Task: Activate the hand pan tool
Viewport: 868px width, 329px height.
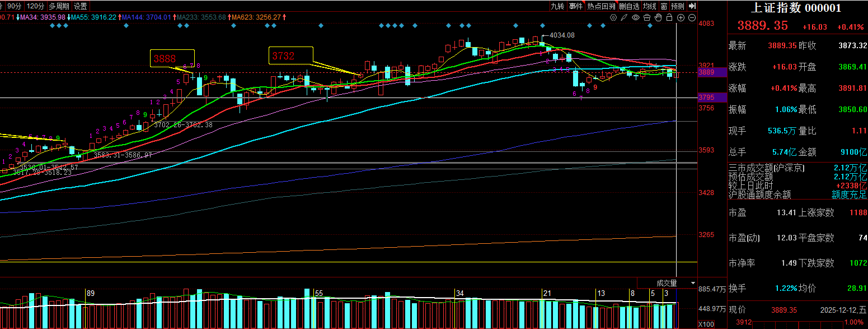Action: [658, 18]
